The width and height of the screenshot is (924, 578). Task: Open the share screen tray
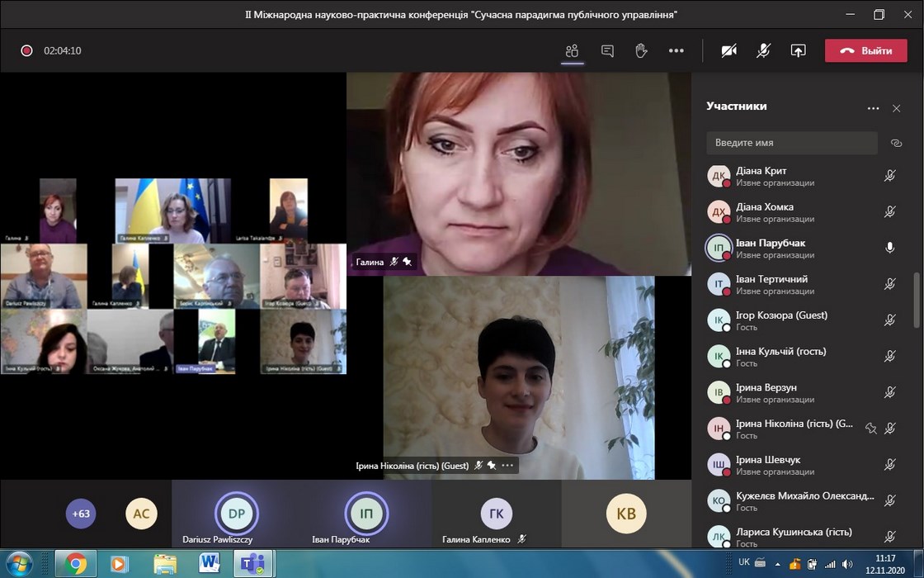click(x=798, y=50)
